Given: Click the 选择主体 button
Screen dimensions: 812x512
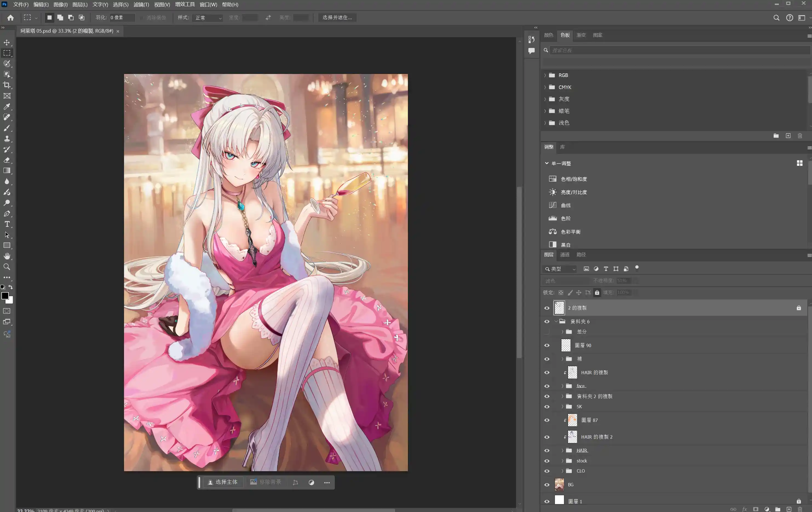Looking at the screenshot, I should point(223,482).
